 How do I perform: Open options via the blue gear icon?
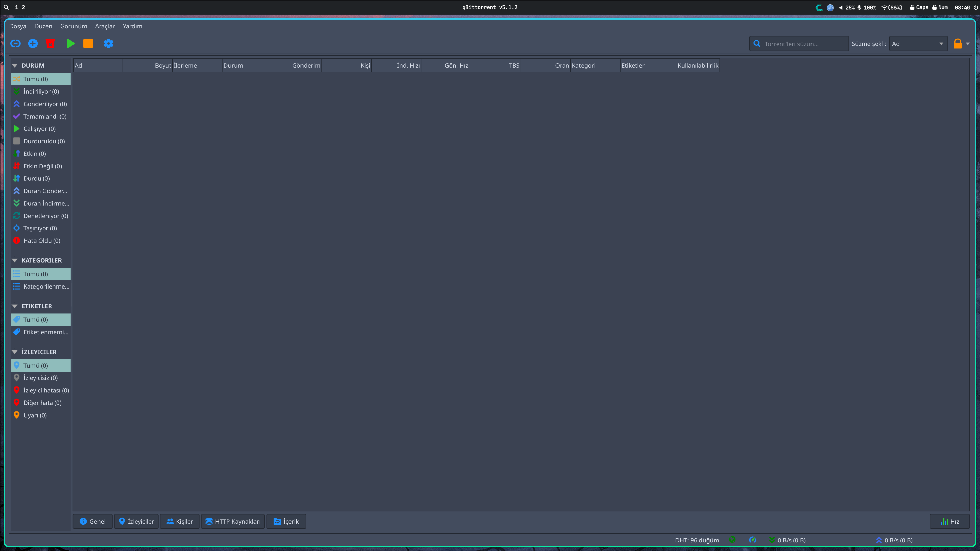[108, 44]
